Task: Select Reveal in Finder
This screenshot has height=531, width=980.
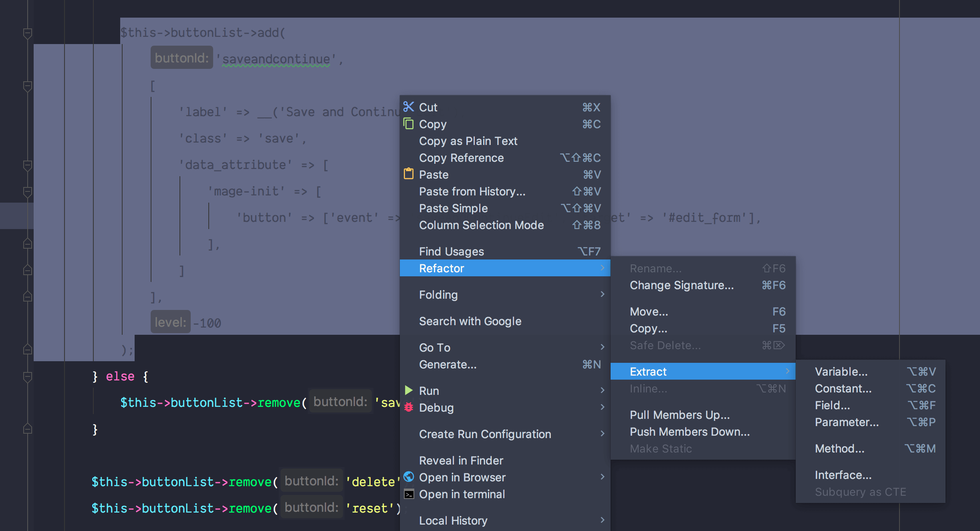Action: pyautogui.click(x=505, y=461)
